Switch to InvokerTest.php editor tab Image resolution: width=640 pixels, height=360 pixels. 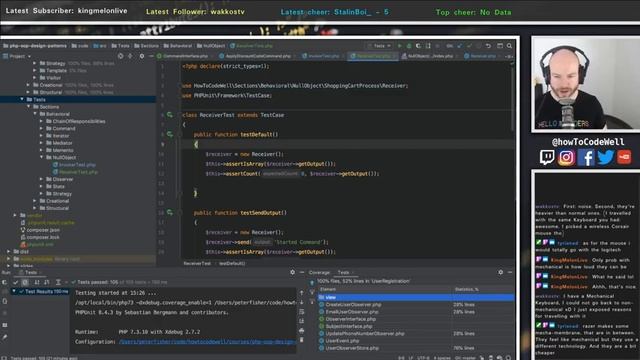(x=321, y=56)
